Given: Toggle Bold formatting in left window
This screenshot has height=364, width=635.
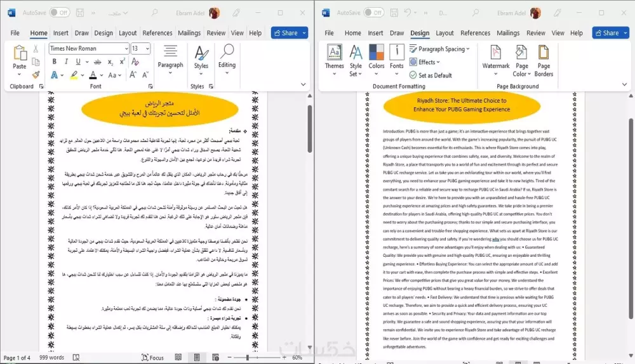Looking at the screenshot, I should coord(54,62).
